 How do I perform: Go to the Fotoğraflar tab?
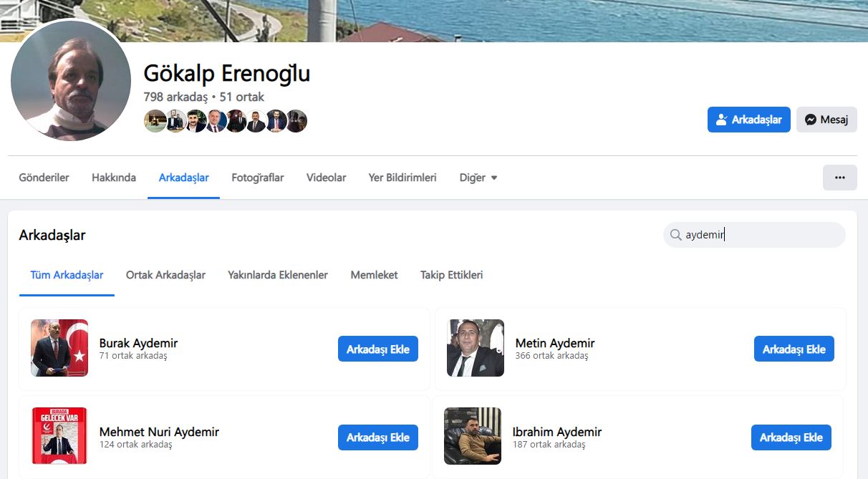click(258, 178)
